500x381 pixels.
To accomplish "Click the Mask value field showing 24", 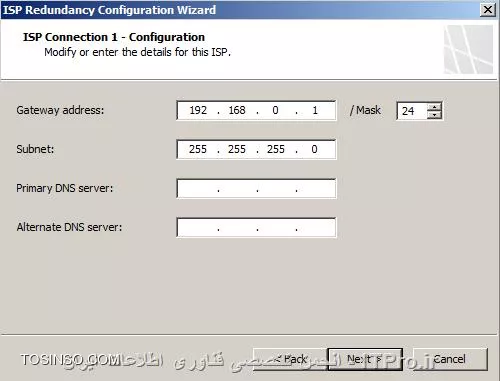I will pos(412,111).
